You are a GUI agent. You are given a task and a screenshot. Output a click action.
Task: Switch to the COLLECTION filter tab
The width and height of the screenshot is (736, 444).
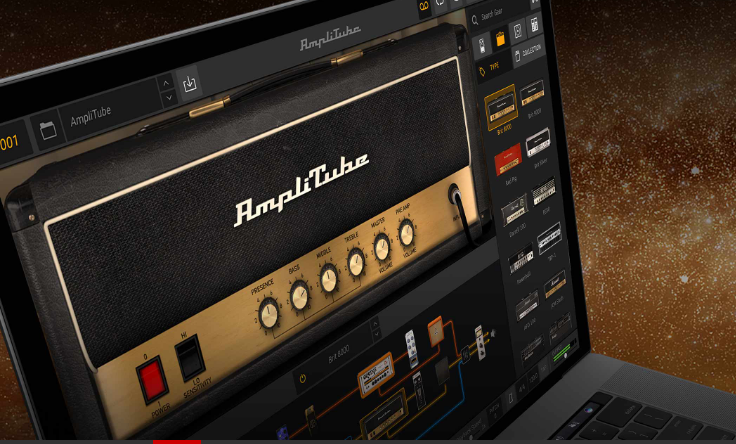(x=529, y=53)
